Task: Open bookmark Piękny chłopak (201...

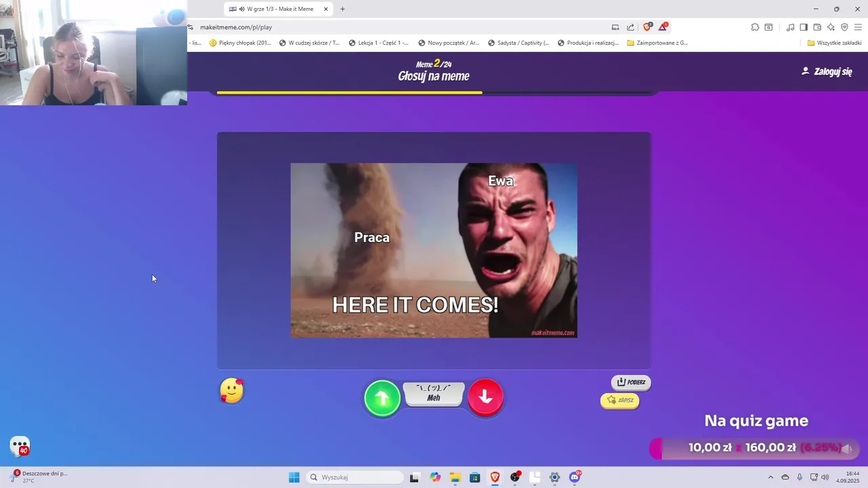Action: [x=240, y=43]
